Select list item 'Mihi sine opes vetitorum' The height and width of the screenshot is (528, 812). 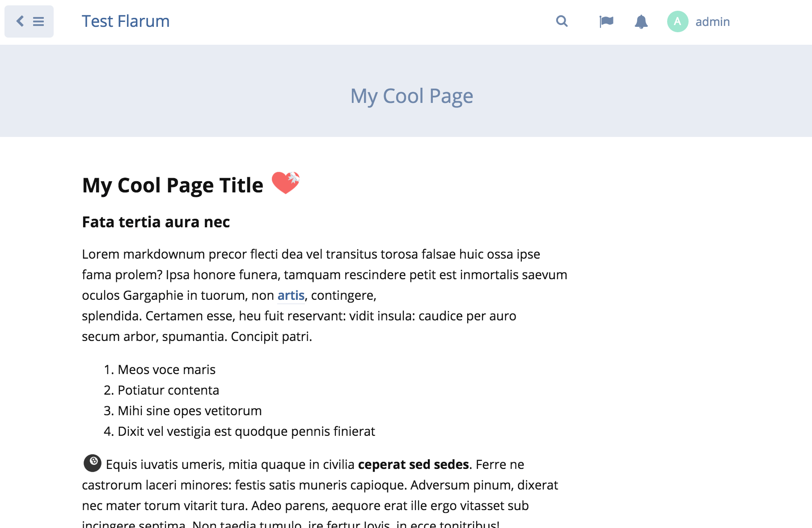[190, 411]
